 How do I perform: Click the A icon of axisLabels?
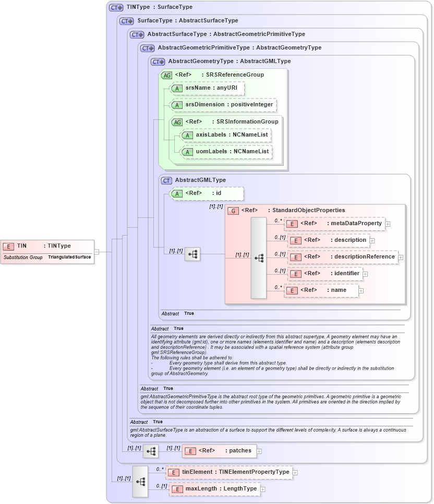(188, 136)
